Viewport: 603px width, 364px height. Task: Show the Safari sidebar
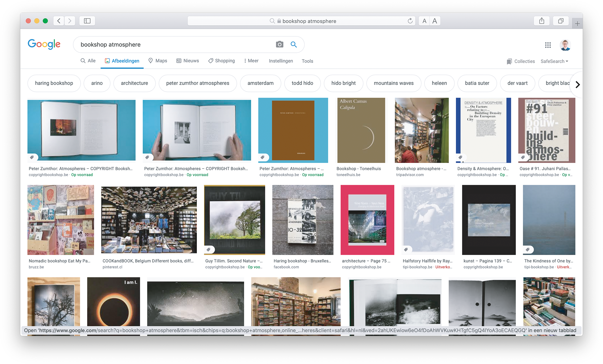pyautogui.click(x=87, y=21)
